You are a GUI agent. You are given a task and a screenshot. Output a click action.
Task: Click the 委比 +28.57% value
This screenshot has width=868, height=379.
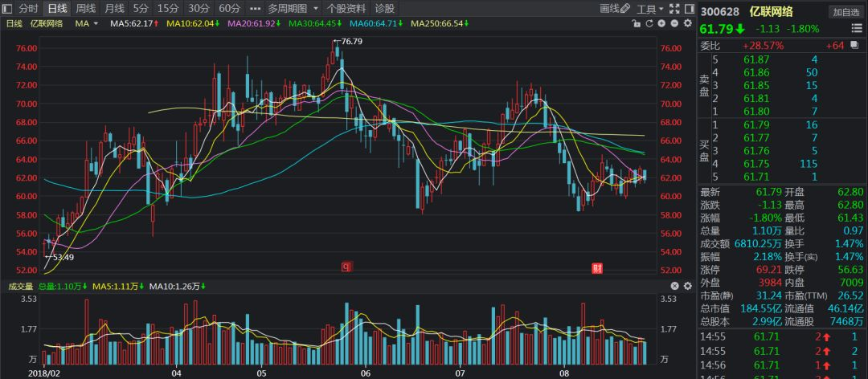click(x=763, y=46)
